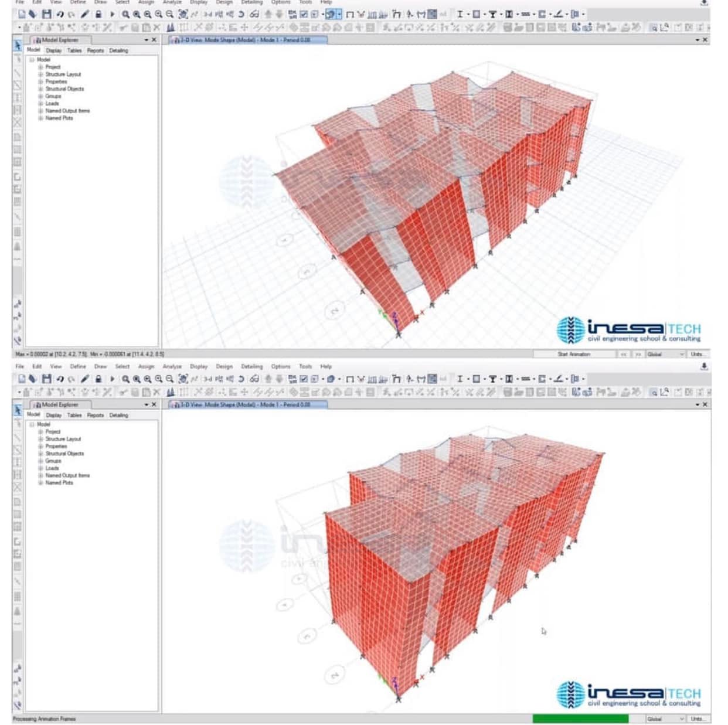Select pointer tool in lower left sidebar

[x=18, y=410]
